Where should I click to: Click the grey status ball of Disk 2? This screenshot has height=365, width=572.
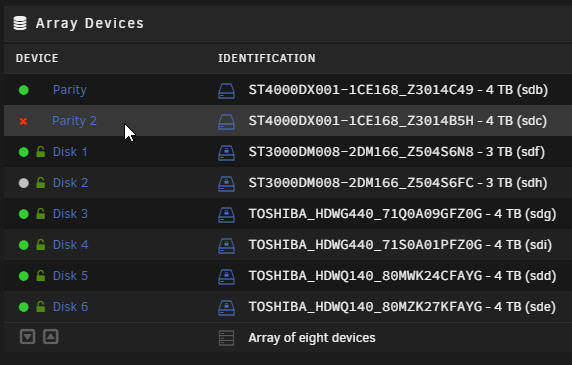tap(24, 183)
